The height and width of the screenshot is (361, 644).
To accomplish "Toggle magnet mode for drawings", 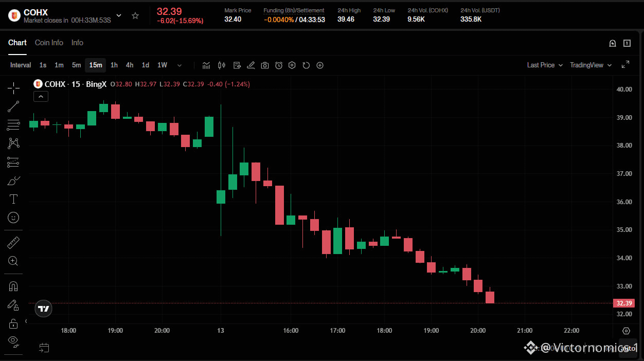I will click(x=14, y=286).
